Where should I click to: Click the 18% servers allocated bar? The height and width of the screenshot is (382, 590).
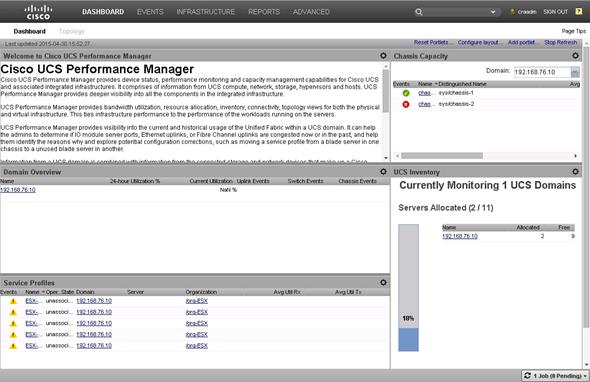408,288
